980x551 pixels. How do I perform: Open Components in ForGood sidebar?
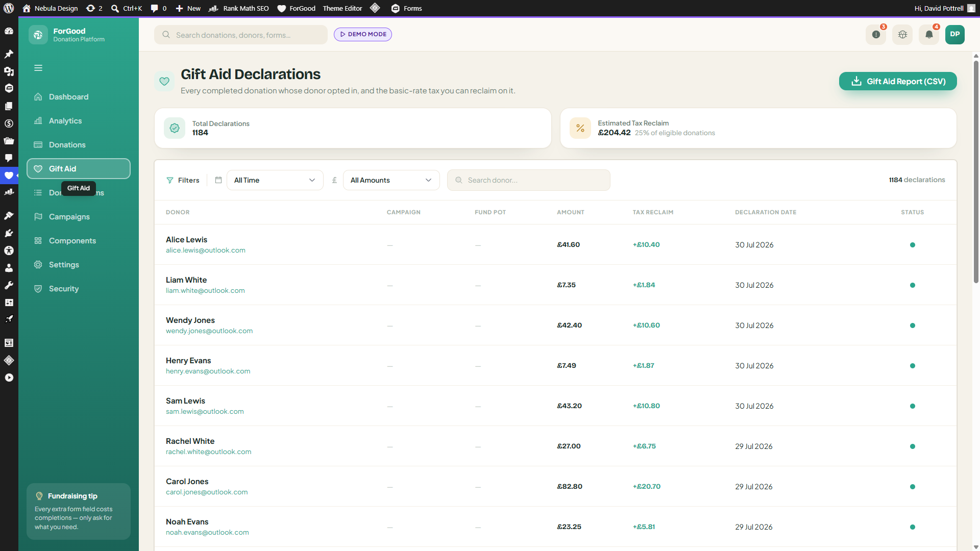(x=79, y=241)
